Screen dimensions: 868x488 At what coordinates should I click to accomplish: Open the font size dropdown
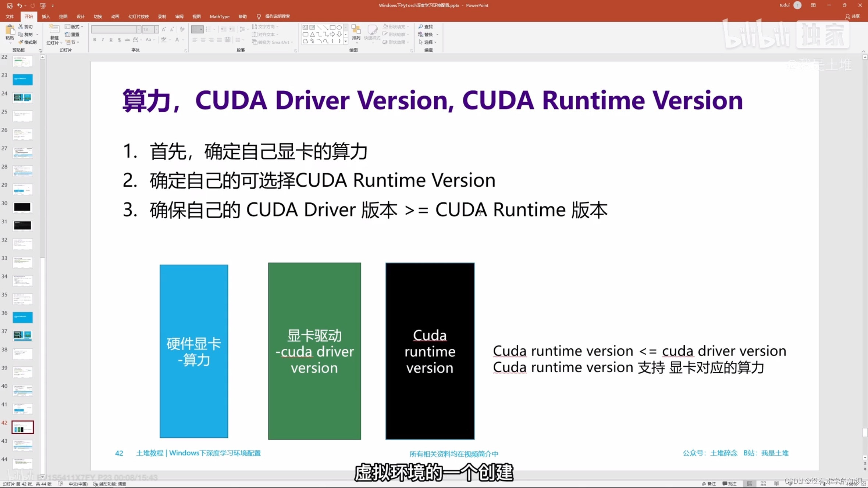(x=156, y=29)
